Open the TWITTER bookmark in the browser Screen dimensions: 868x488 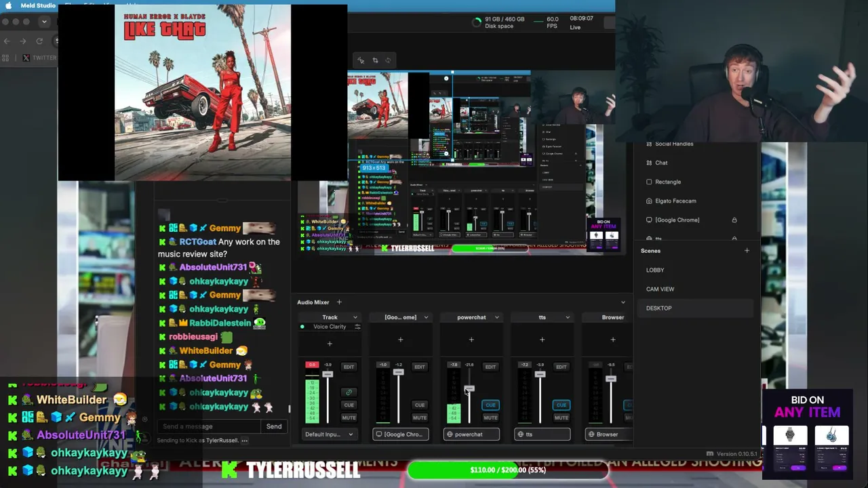tap(40, 58)
